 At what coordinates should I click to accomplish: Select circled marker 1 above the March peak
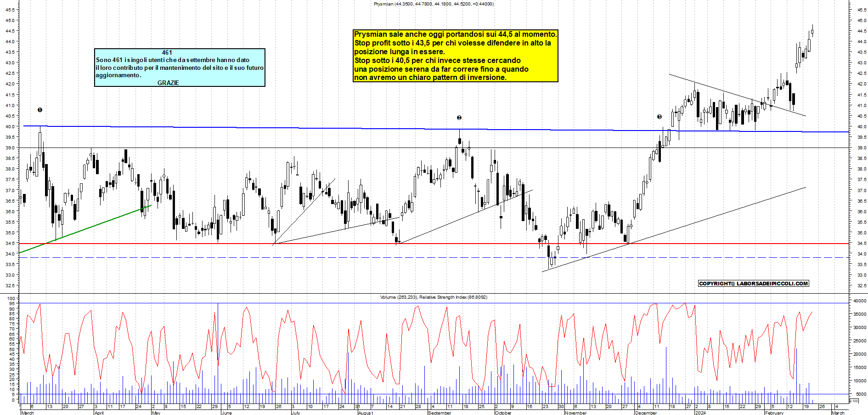pyautogui.click(x=40, y=110)
